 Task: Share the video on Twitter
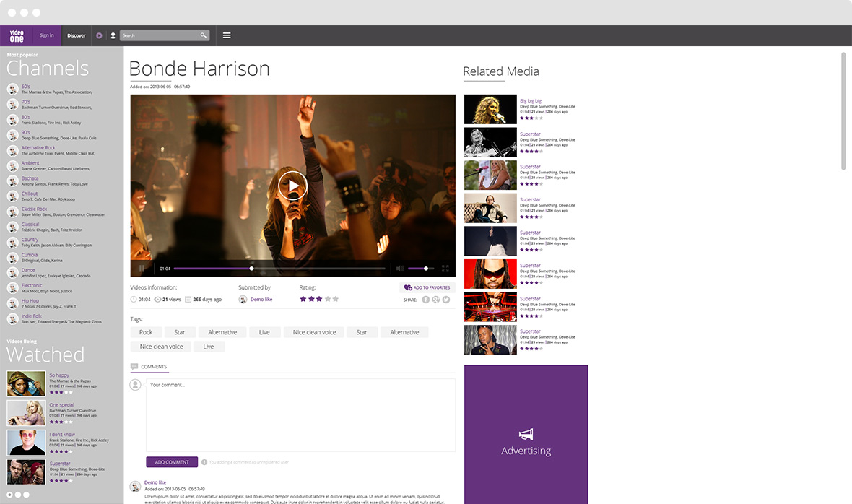pyautogui.click(x=446, y=300)
